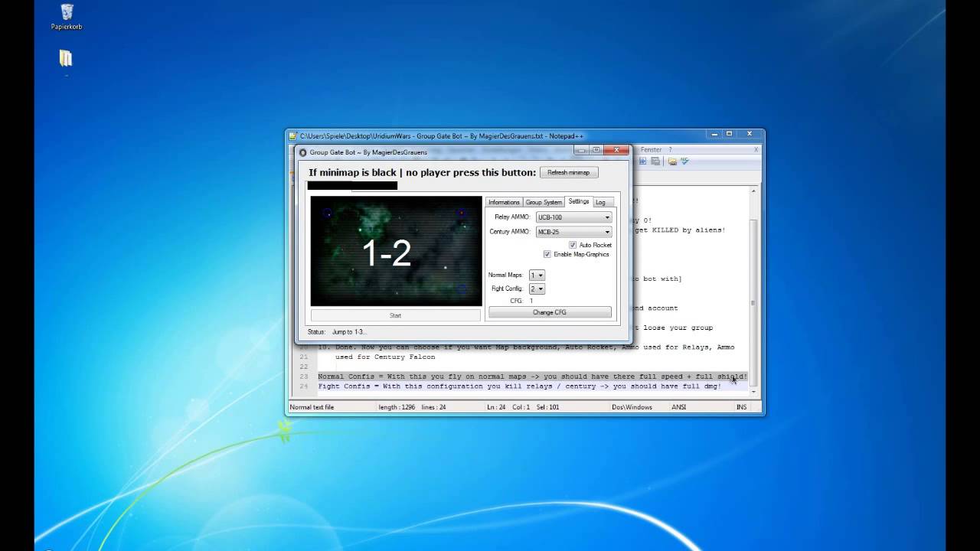Click the Notepad++ vertical scrollbar thumb
The image size is (980, 551).
coord(753,302)
